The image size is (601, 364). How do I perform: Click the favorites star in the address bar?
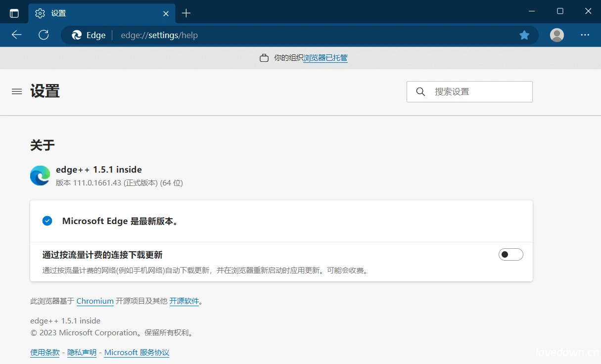click(524, 35)
